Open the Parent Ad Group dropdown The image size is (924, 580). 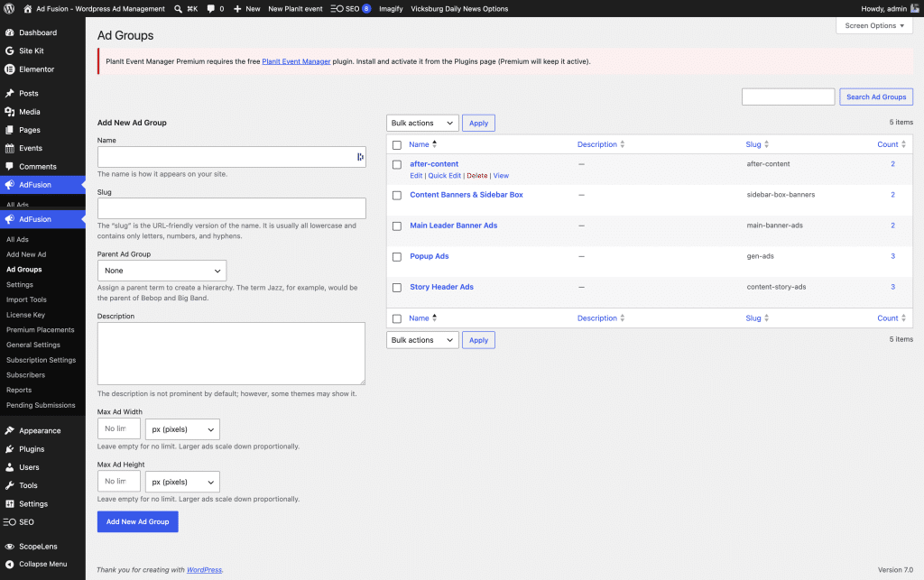coord(162,271)
